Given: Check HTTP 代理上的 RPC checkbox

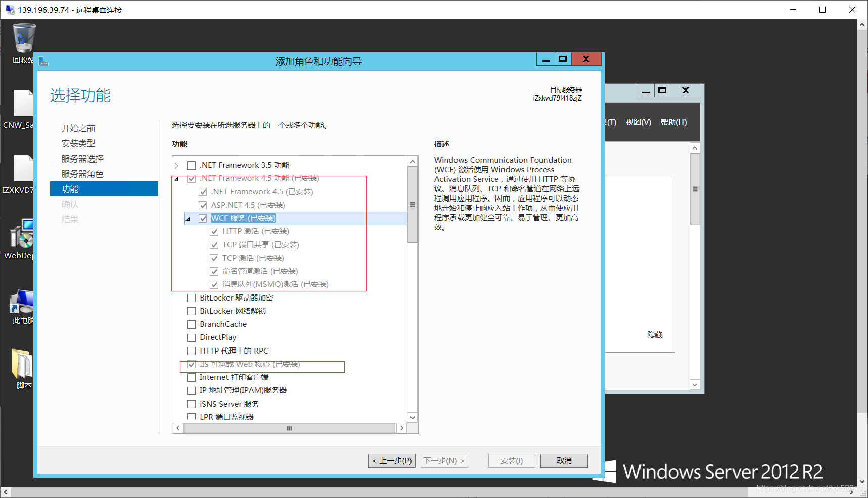Looking at the screenshot, I should click(x=191, y=351).
